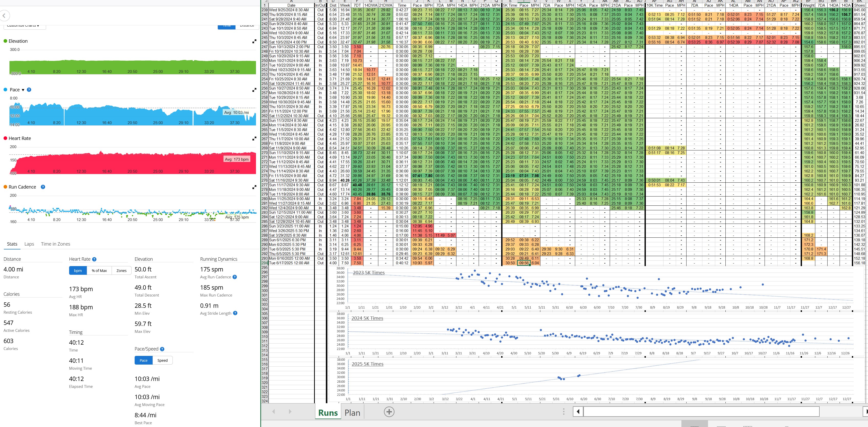Click the 40:11 Moving Time value
868x427 pixels.
coord(76,360)
